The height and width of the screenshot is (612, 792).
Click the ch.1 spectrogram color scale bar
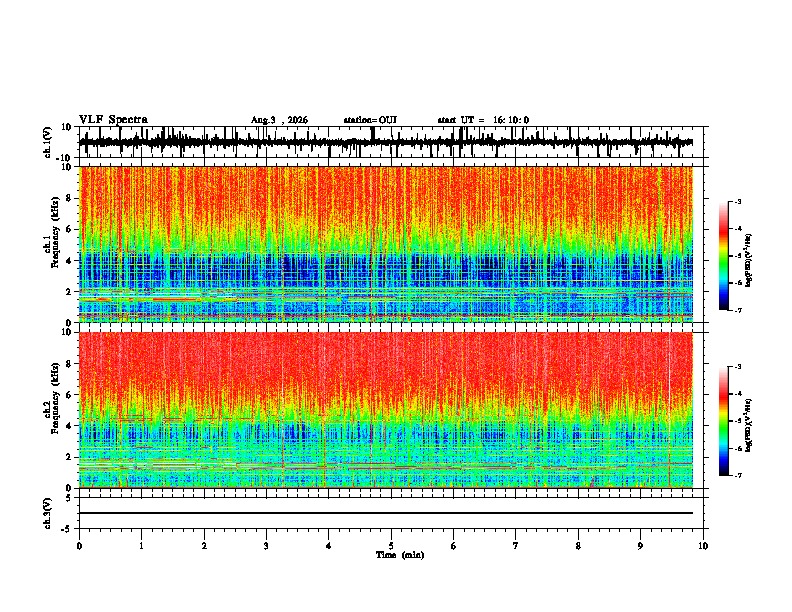[x=724, y=256]
